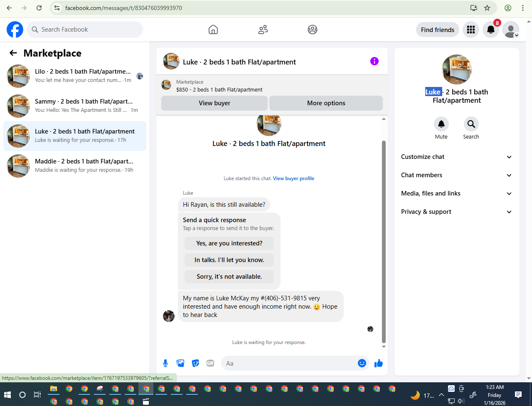This screenshot has width=532, height=406.
Task: Open conversation info purple icon
Action: (x=374, y=61)
